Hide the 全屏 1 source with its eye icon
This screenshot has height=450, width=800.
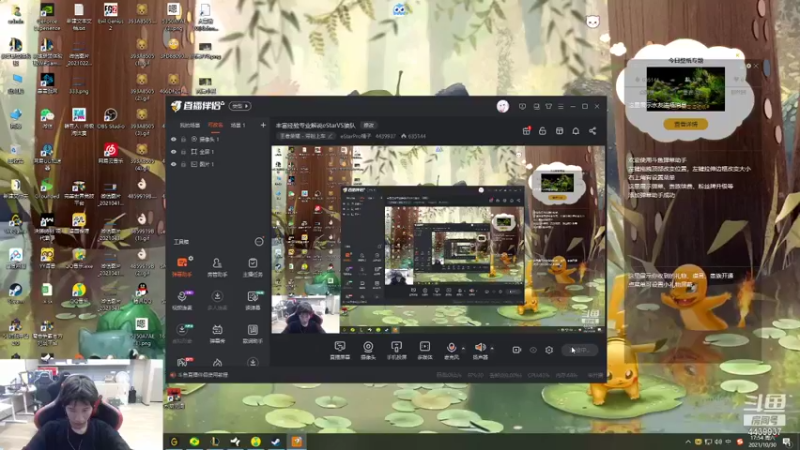pyautogui.click(x=173, y=152)
